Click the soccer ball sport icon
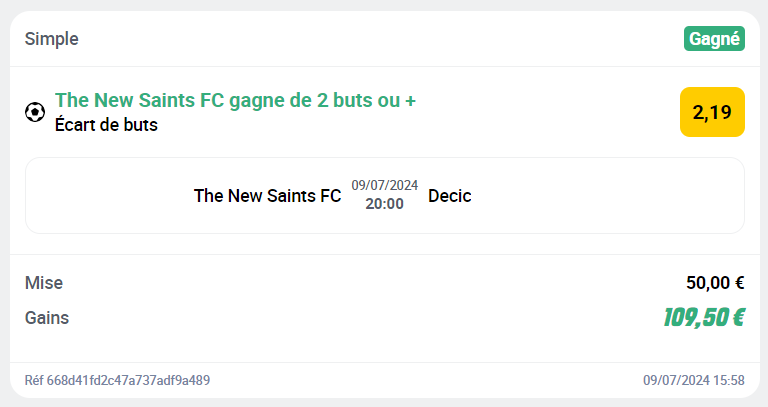This screenshot has height=407, width=768. pyautogui.click(x=35, y=112)
